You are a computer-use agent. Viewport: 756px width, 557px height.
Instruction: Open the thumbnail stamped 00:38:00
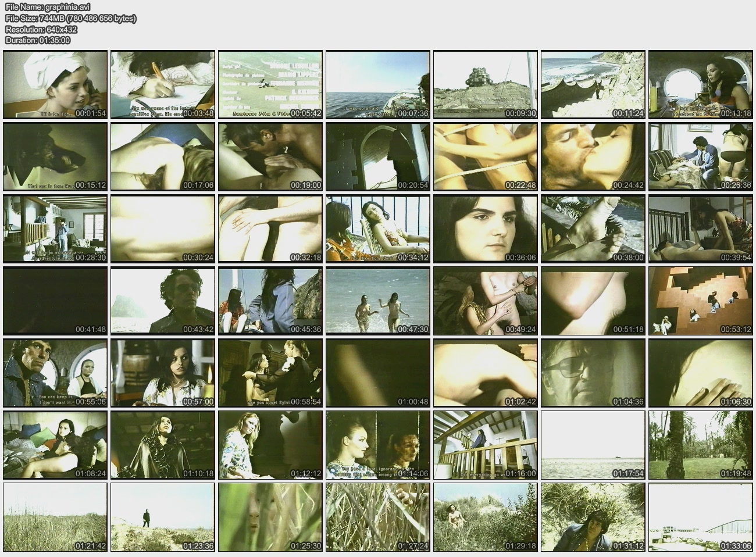pos(593,229)
